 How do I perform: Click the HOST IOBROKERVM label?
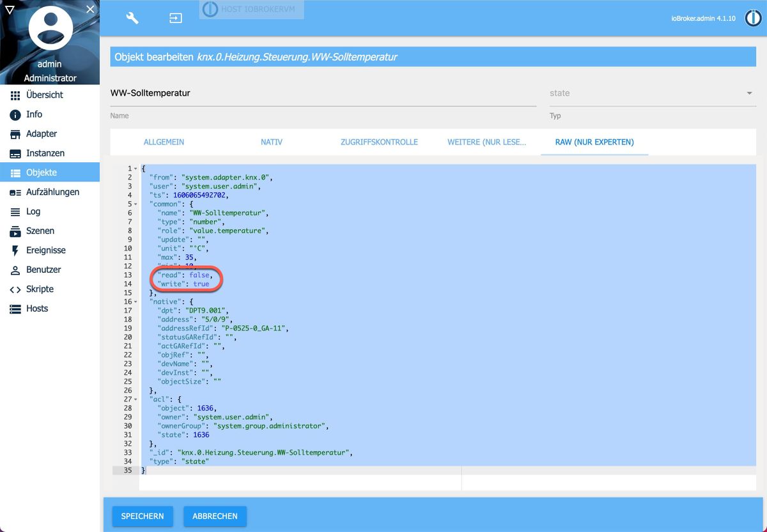252,10
